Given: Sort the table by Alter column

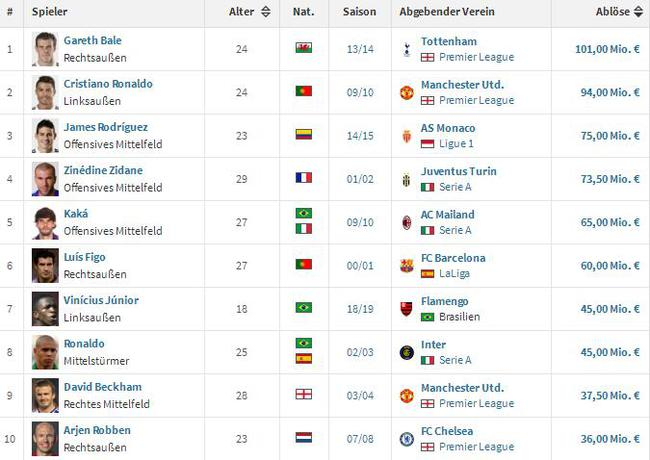Looking at the screenshot, I should point(250,12).
